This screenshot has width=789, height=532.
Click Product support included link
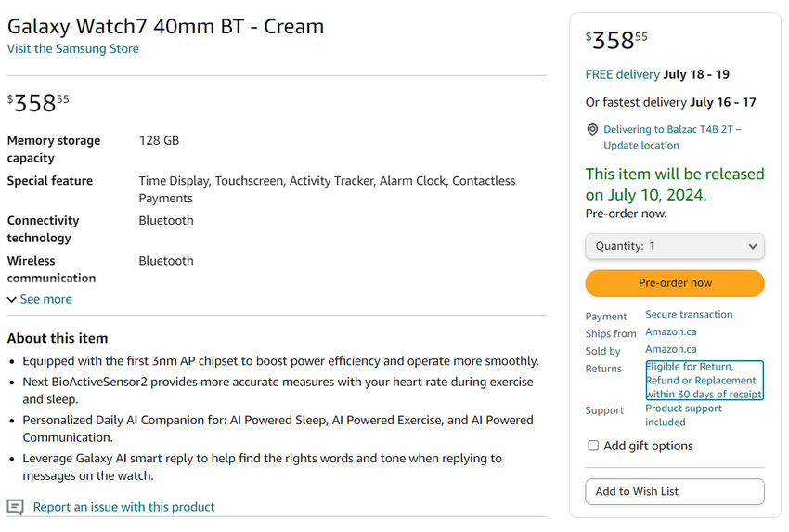(x=683, y=415)
